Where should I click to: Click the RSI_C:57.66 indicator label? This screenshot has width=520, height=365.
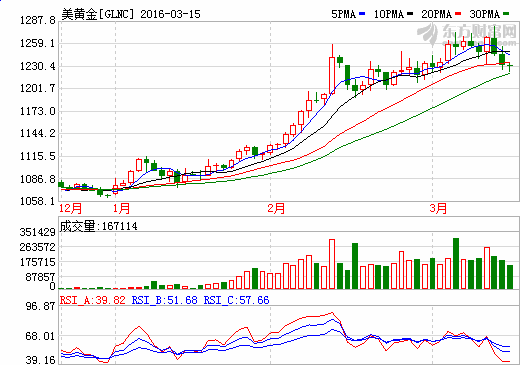[x=236, y=300]
